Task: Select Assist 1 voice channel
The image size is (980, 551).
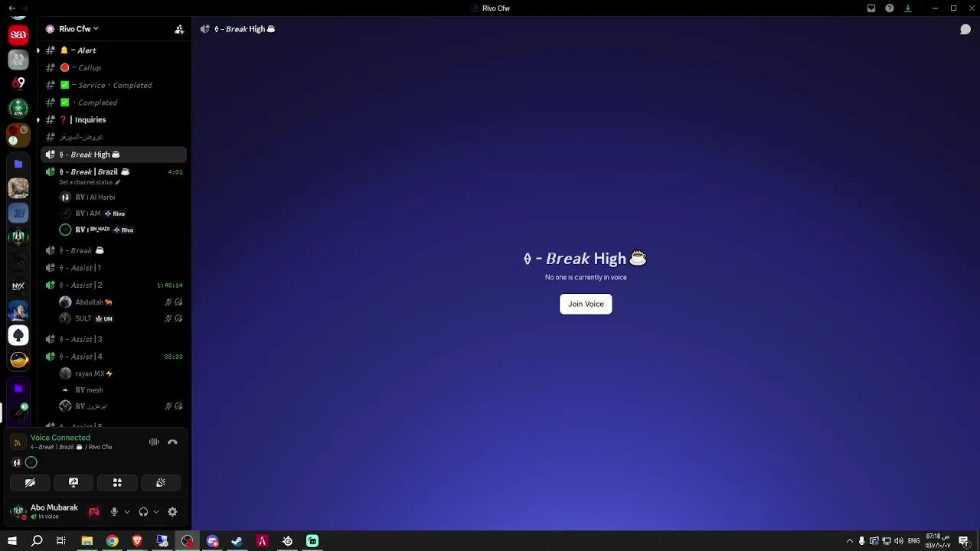Action: (113, 268)
